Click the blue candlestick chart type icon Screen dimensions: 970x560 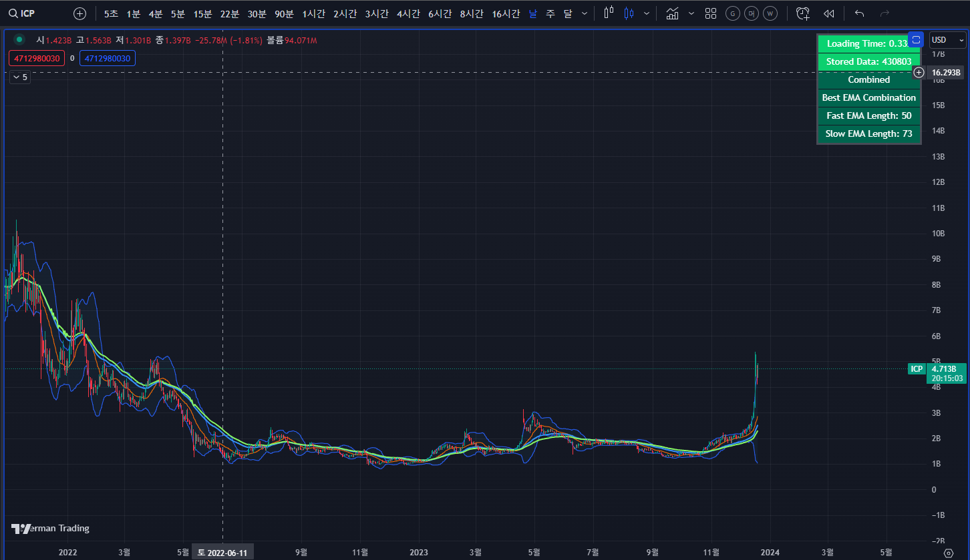tap(629, 13)
